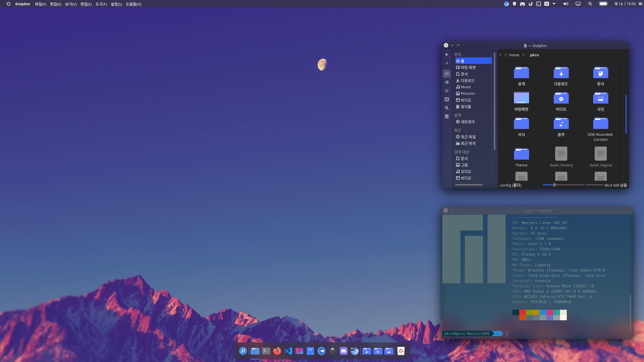The width and height of the screenshot is (644, 362).
Task: Select 오디오 under 검색 대상
Action: point(473,171)
